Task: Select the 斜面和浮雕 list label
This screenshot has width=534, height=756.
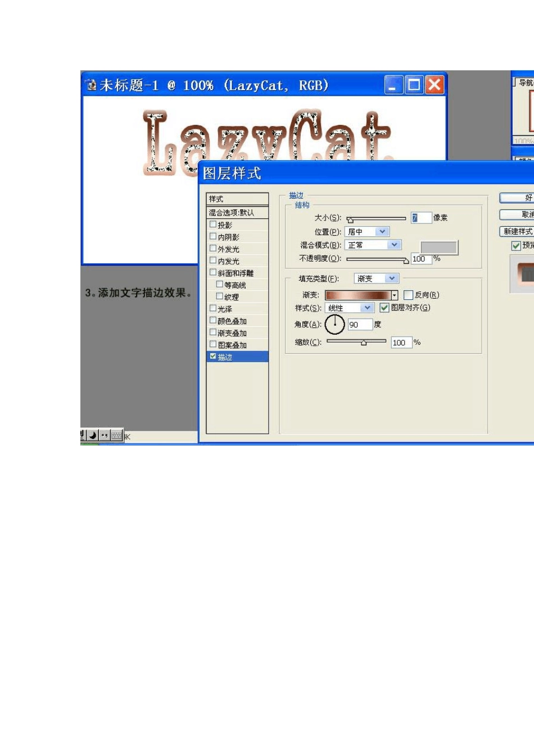Action: coord(236,273)
